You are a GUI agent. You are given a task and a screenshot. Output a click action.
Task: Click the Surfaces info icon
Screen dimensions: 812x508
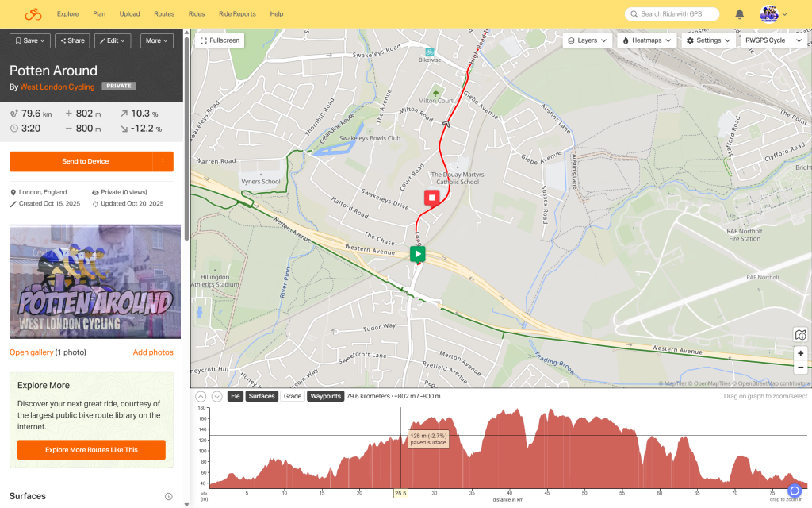pyautogui.click(x=168, y=497)
